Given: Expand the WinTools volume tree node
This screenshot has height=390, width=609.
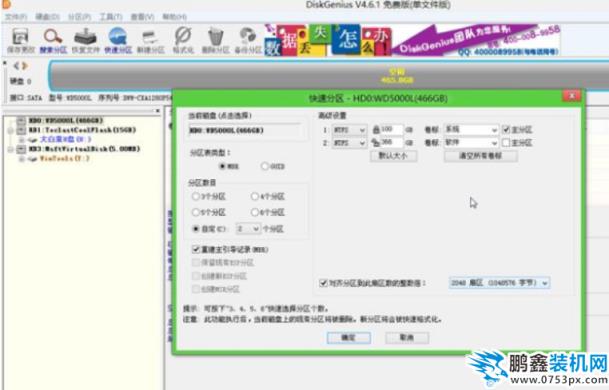Looking at the screenshot, I should click(x=22, y=158).
